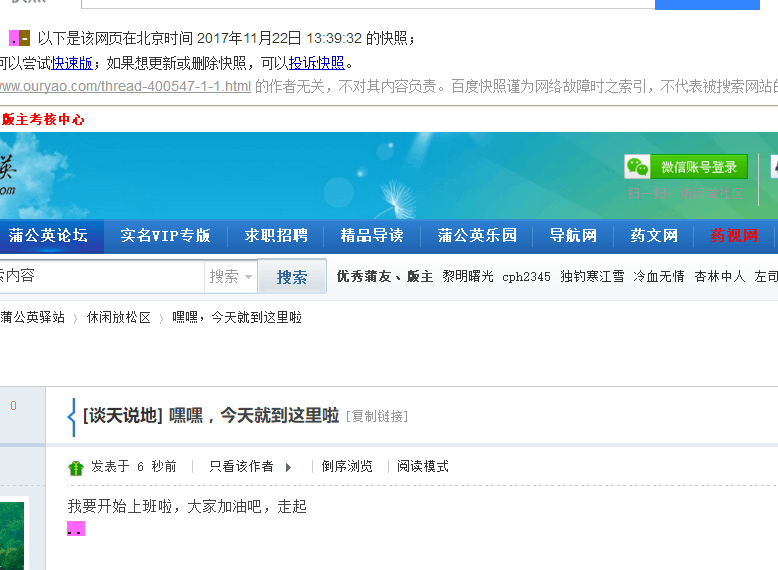Click the WeChat logo icon

click(637, 167)
